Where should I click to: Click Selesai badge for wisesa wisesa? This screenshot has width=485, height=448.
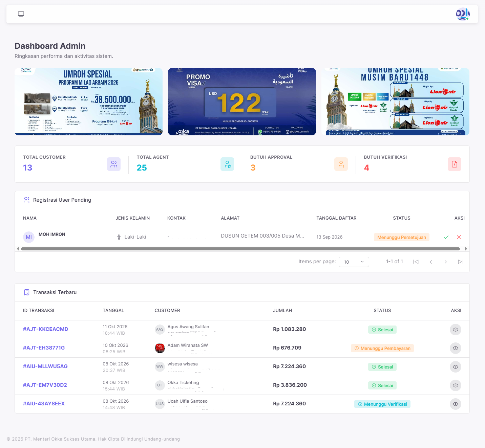point(382,367)
